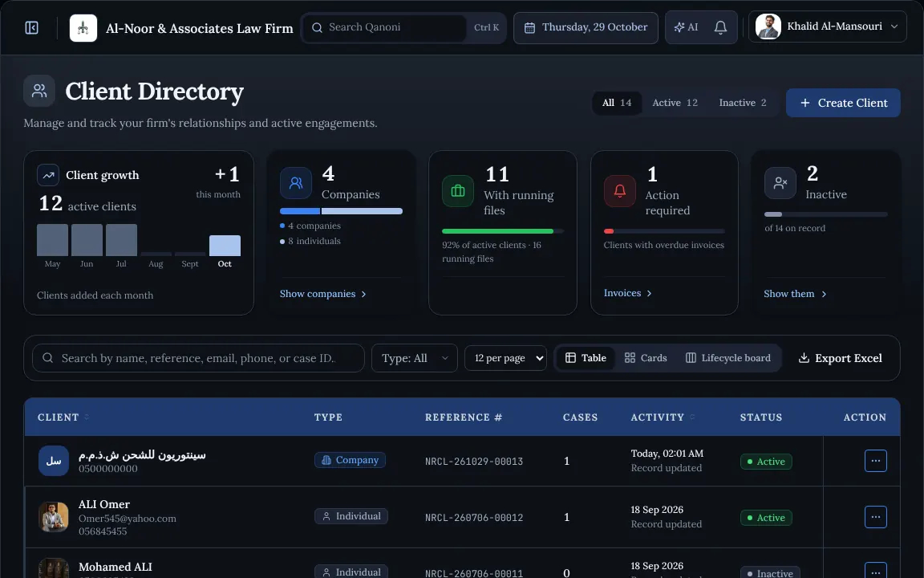Open the 12 per page dropdown

505,358
